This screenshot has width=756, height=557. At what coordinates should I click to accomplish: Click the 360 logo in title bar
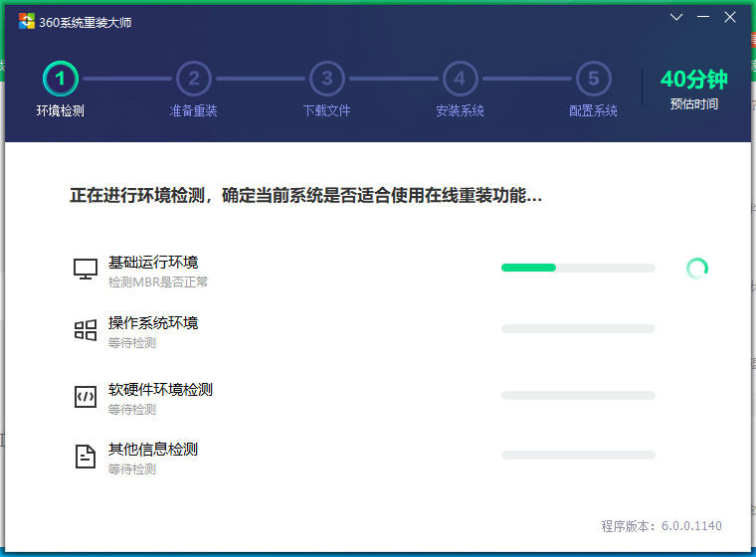click(27, 22)
